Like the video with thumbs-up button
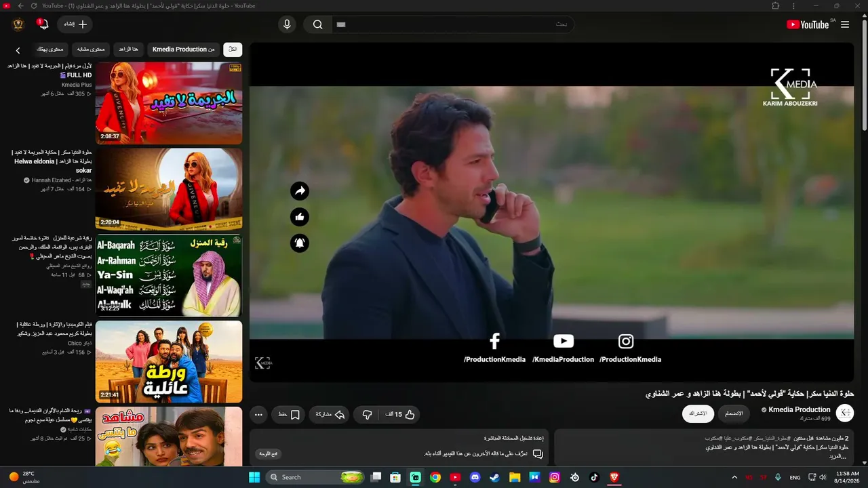The image size is (868, 488). 400,414
